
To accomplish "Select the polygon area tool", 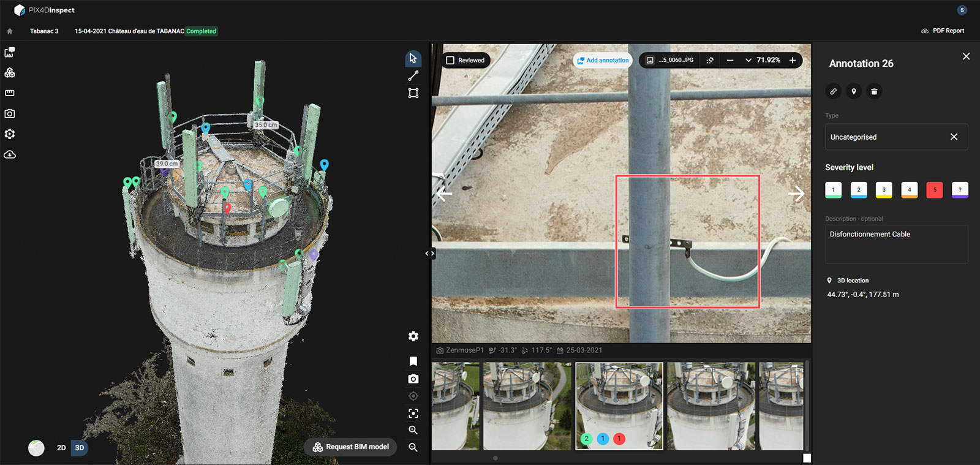I will 413,93.
